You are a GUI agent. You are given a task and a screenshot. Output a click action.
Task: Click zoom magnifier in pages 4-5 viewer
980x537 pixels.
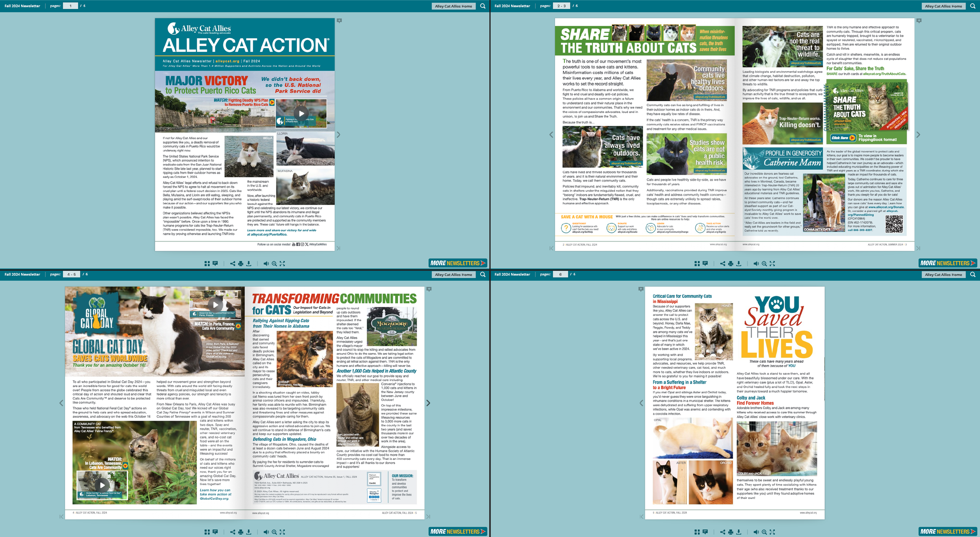[x=274, y=532]
